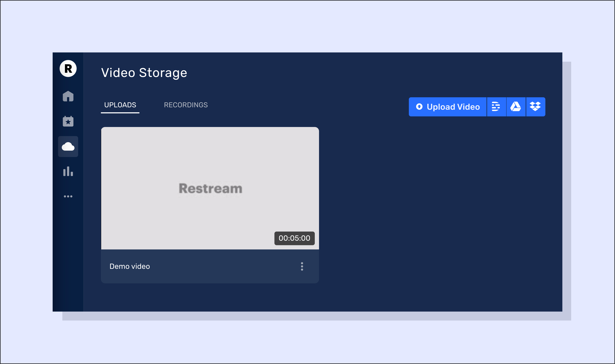
Task: Open the Events calendar star icon
Action: (68, 121)
